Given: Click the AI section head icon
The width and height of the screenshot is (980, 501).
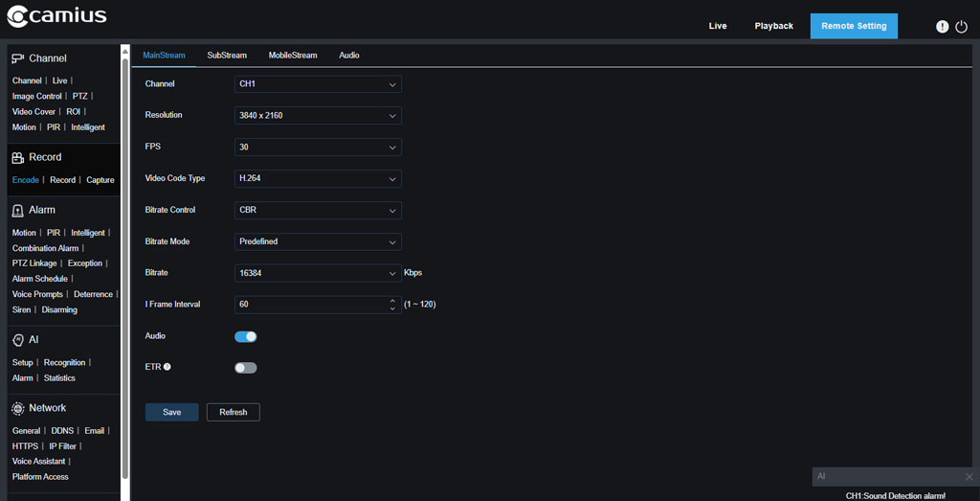Looking at the screenshot, I should pyautogui.click(x=17, y=340).
